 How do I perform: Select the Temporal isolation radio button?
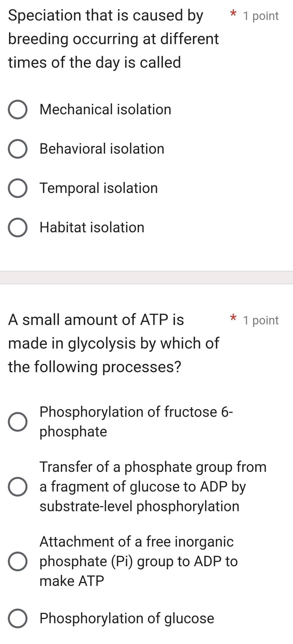coord(18,188)
